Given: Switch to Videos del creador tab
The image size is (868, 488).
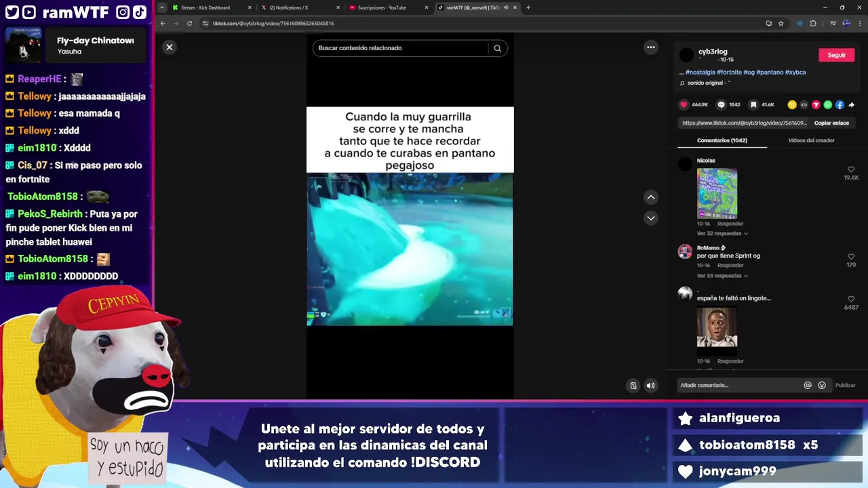Looking at the screenshot, I should (811, 140).
